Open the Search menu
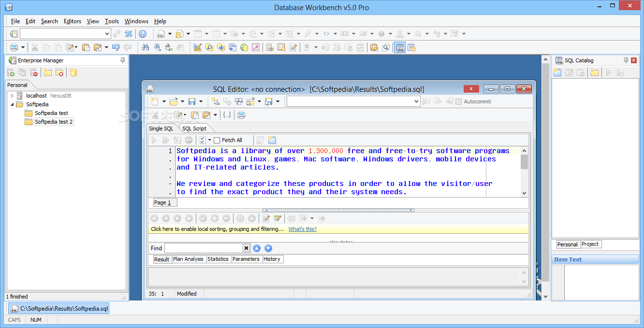Viewport: 644px width, 328px height. (49, 21)
